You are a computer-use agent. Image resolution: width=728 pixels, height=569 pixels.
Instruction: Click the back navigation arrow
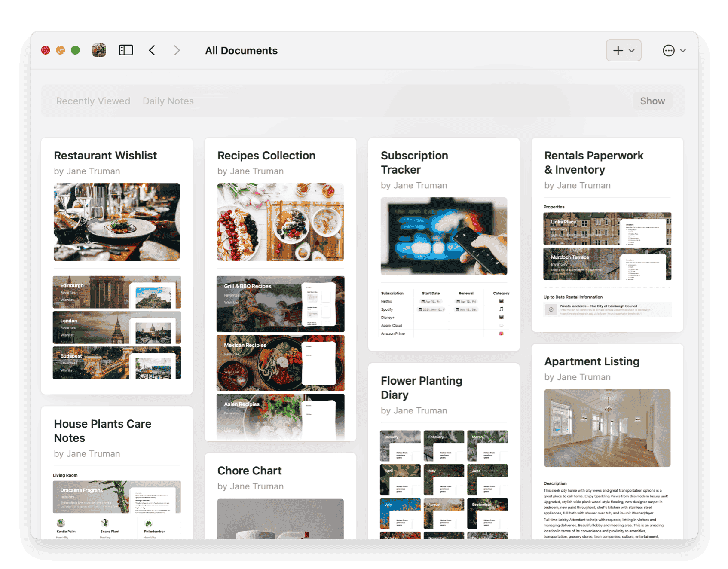[152, 50]
